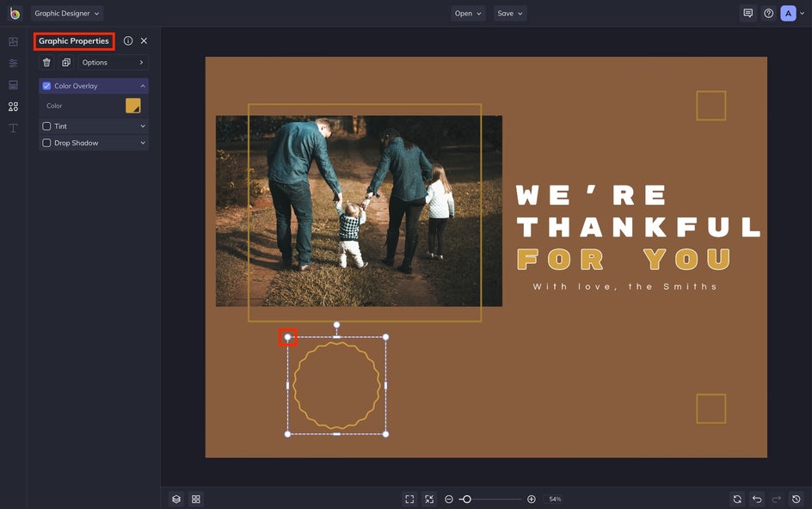Viewport: 812px width, 509px height.
Task: Select the scalloped circle graphic
Action: [x=336, y=386]
